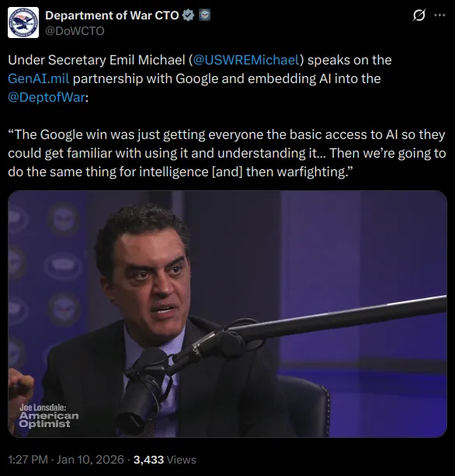Click the 3,433 view count number
The width and height of the screenshot is (455, 476).
[149, 460]
